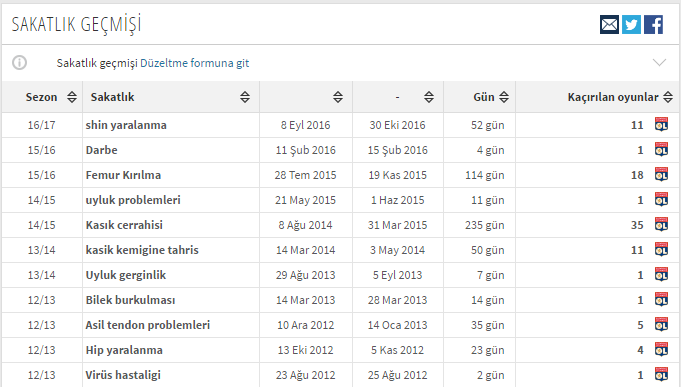This screenshot has height=391, width=681.
Task: Click club crest in shin yaralanma row
Action: 661,125
